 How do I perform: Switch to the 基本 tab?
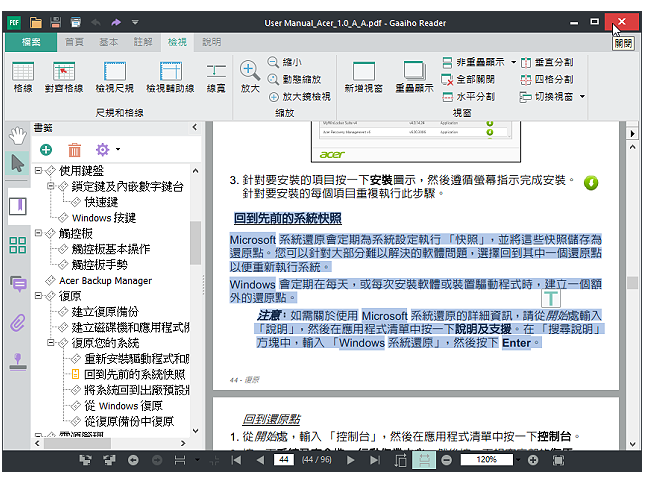click(x=109, y=42)
